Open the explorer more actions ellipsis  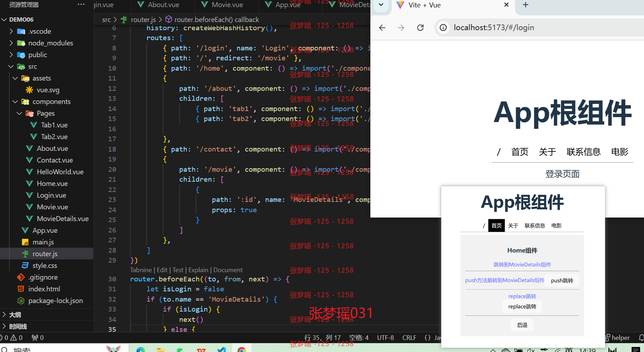[x=81, y=5]
